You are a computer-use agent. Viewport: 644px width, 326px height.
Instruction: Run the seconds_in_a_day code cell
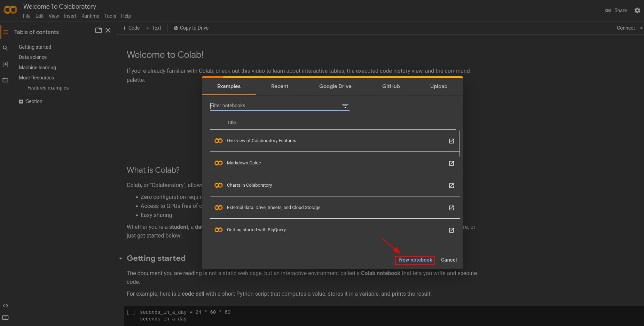131,312
